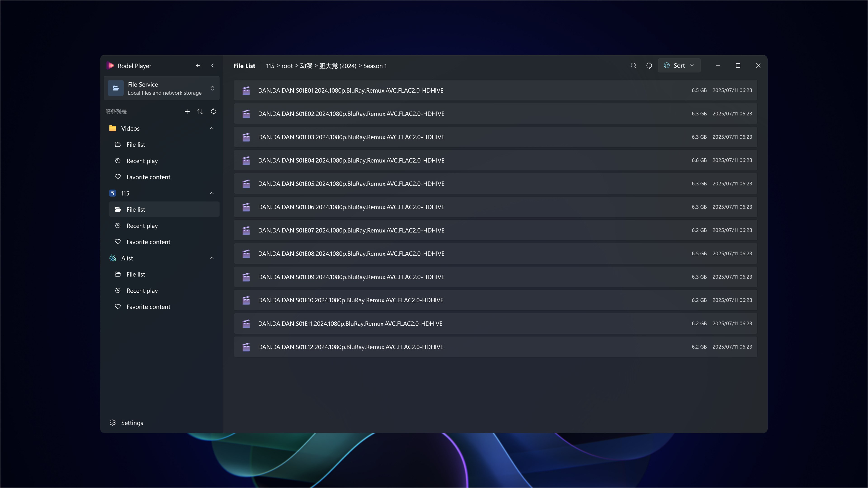Open the Sort dropdown
Viewport: 868px width, 488px height.
coord(679,66)
